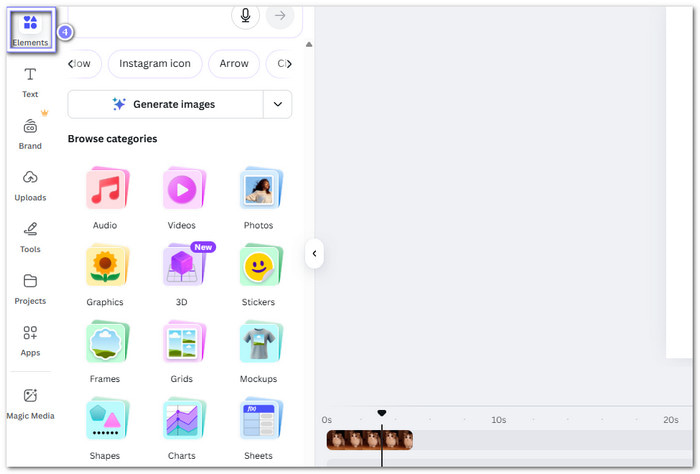The height and width of the screenshot is (474, 700).
Task: Click the timeline playhead marker
Action: point(381,413)
